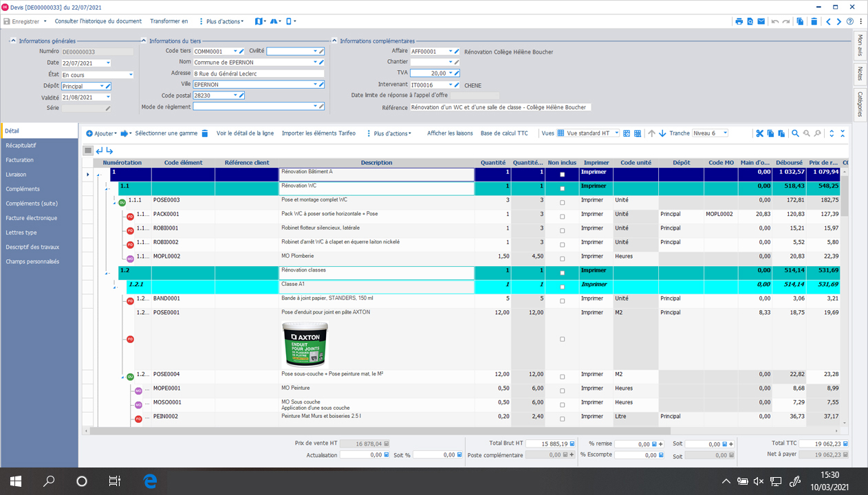Open the État dropdown

point(130,75)
